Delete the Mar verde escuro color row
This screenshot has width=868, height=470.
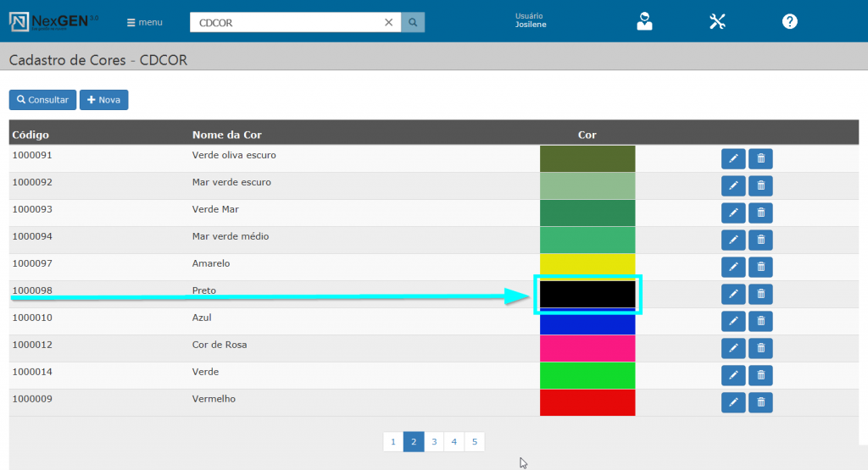(760, 186)
